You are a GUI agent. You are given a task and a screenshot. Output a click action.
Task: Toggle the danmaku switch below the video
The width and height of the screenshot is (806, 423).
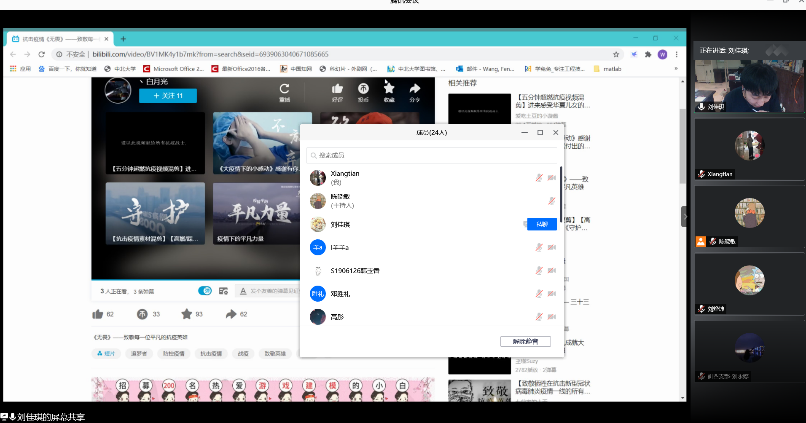tap(205, 291)
